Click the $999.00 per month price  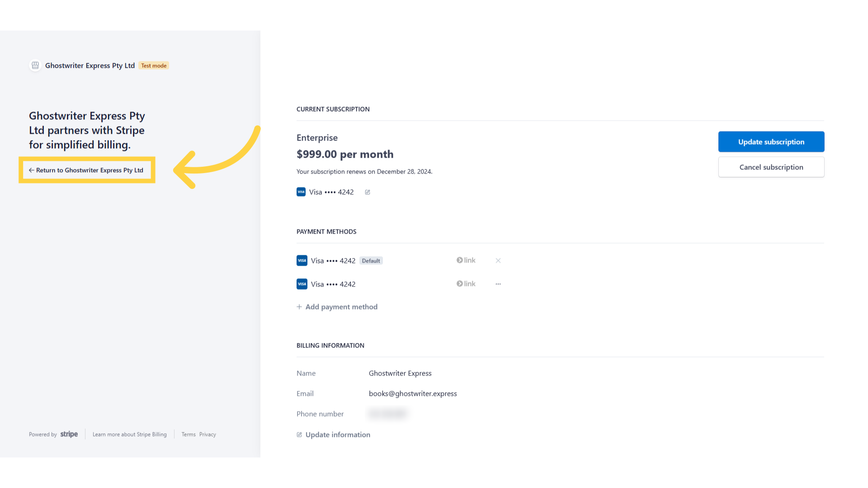(345, 155)
